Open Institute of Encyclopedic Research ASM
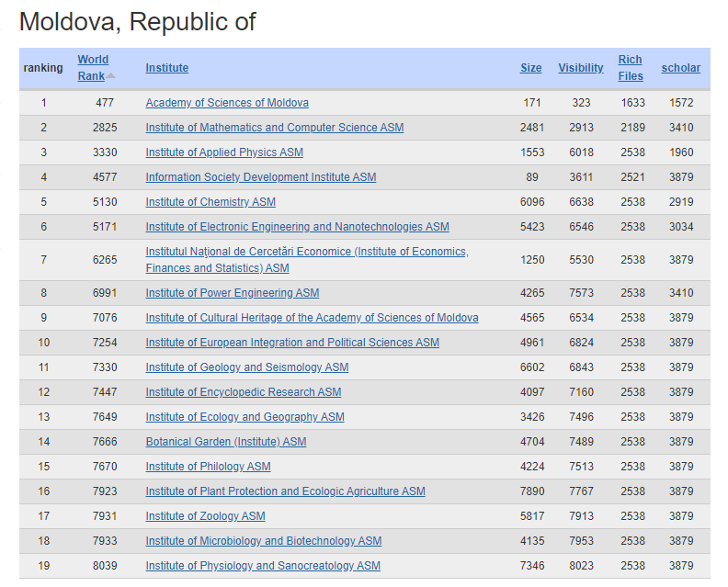Viewport: 728px width, 587px height. [244, 392]
